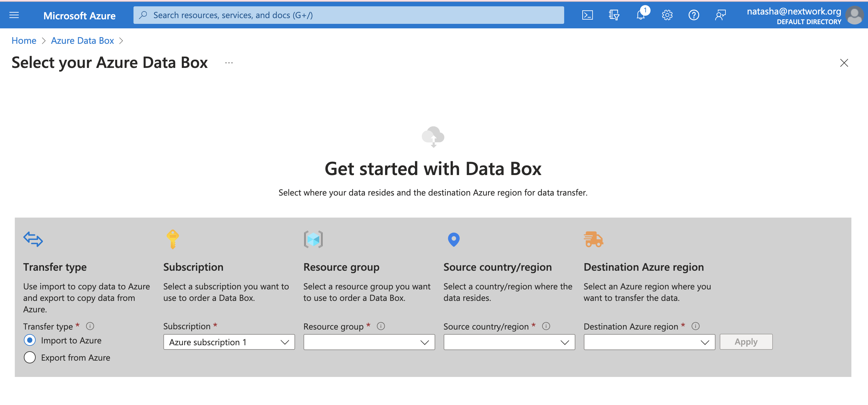Image resolution: width=868 pixels, height=405 pixels.
Task: Open the Directories and subscriptions filter icon
Action: click(x=614, y=15)
